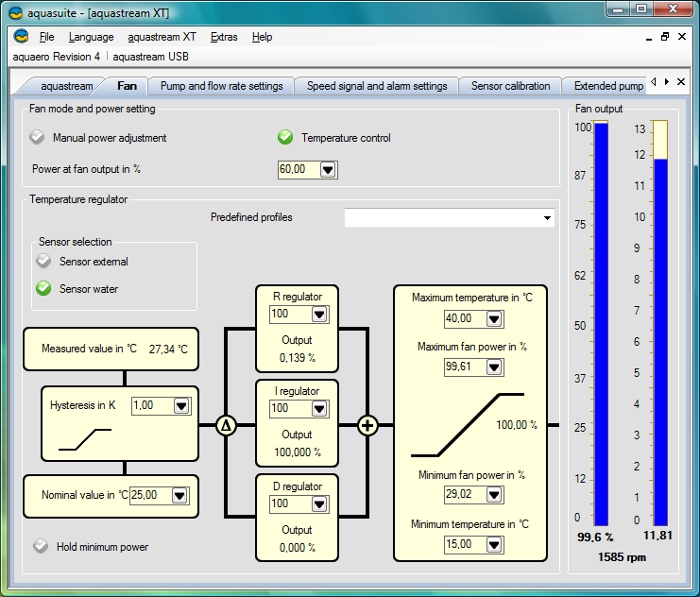
Task: Click the plus summation node icon
Action: [x=367, y=425]
